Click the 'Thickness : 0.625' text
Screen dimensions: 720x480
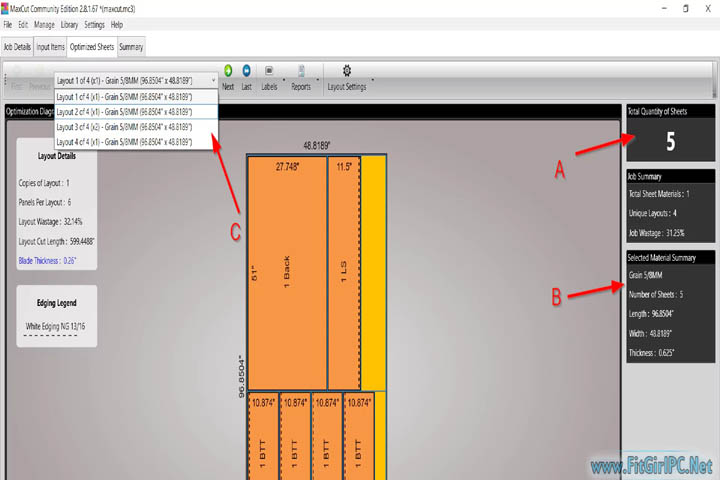(x=652, y=353)
